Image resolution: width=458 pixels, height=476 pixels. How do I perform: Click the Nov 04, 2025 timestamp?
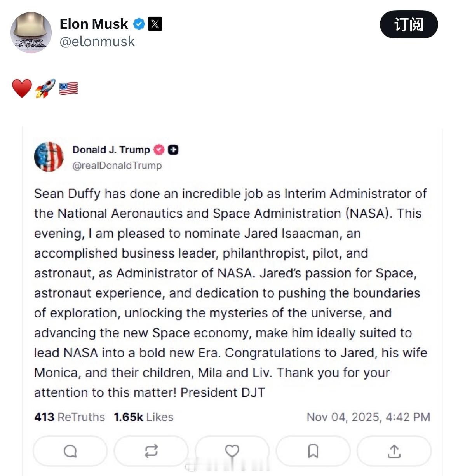368,417
